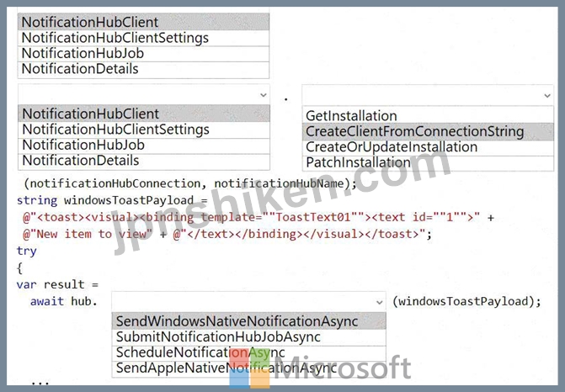Select NotificationHubClient in the top list
The height and width of the screenshot is (392, 565).
(143, 22)
